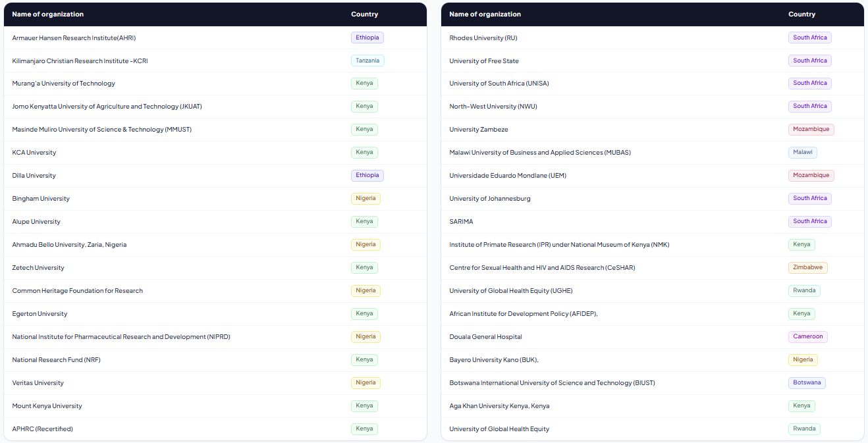Viewport: 868px width, 443px height.
Task: Click the Dilla University name
Action: click(34, 176)
